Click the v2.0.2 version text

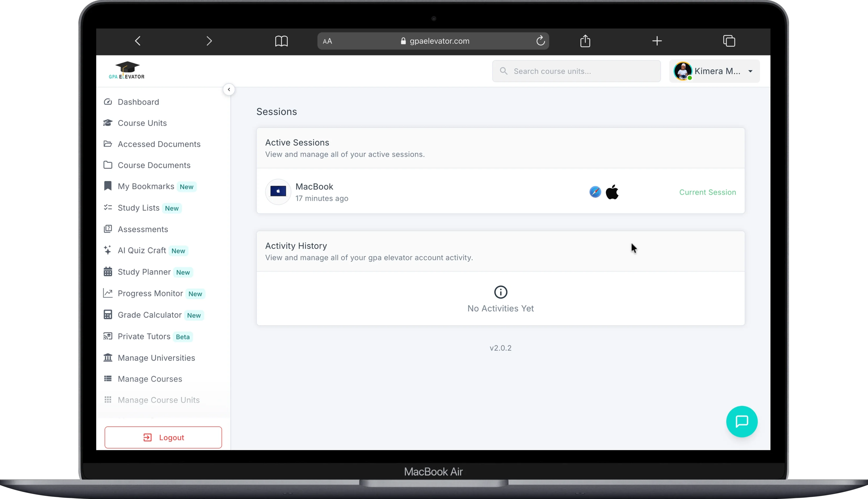tap(500, 348)
